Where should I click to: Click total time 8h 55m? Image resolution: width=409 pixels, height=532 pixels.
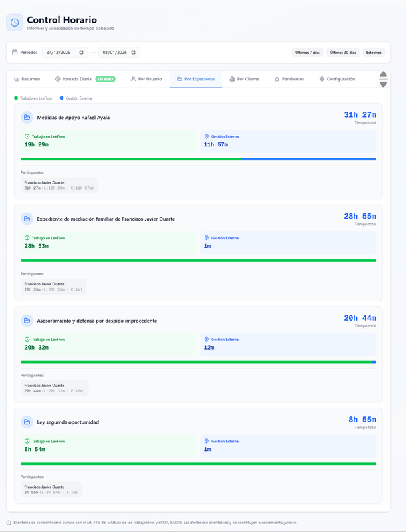(362, 419)
